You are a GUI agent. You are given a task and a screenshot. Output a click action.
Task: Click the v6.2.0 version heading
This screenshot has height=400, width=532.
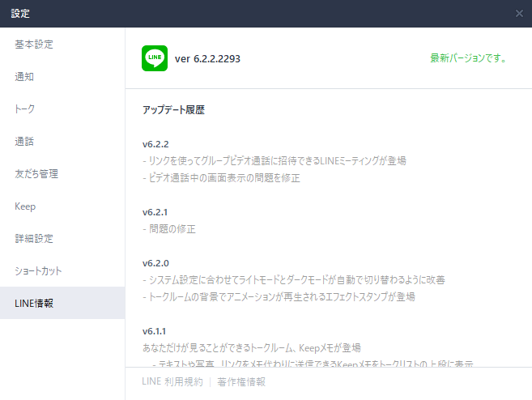pyautogui.click(x=155, y=263)
